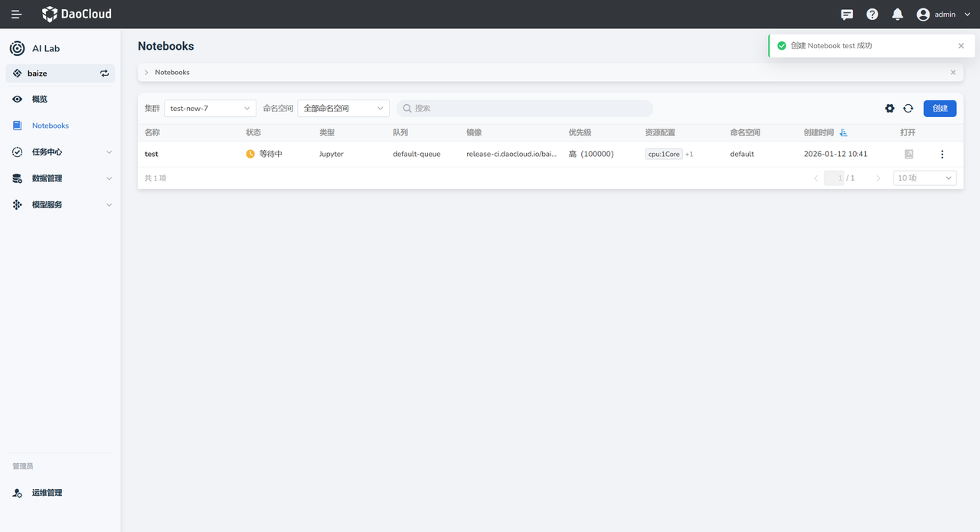Open the notifications bell icon
Image resolution: width=980 pixels, height=532 pixels.
(897, 15)
